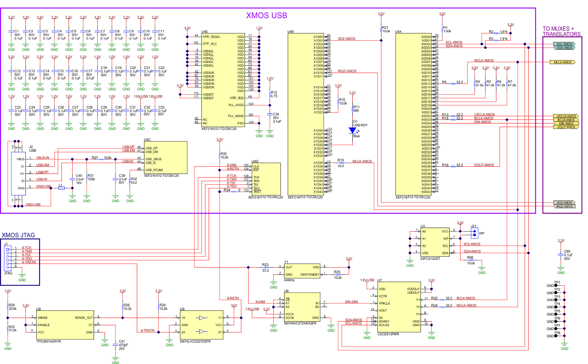Screen dimensions: 588x364
Task: Click the U7 CDCE913PWR clock generator body
Action: [x=399, y=307]
